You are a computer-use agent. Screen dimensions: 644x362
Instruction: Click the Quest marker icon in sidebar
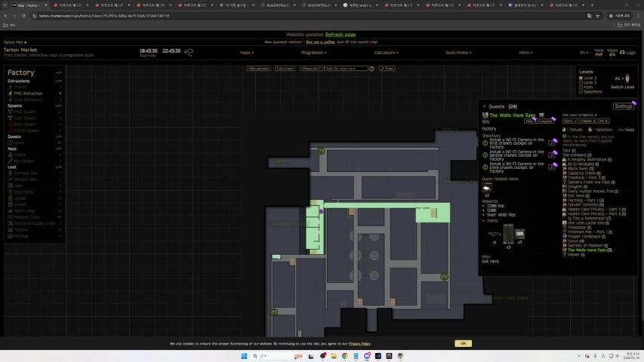pyautogui.click(x=11, y=143)
